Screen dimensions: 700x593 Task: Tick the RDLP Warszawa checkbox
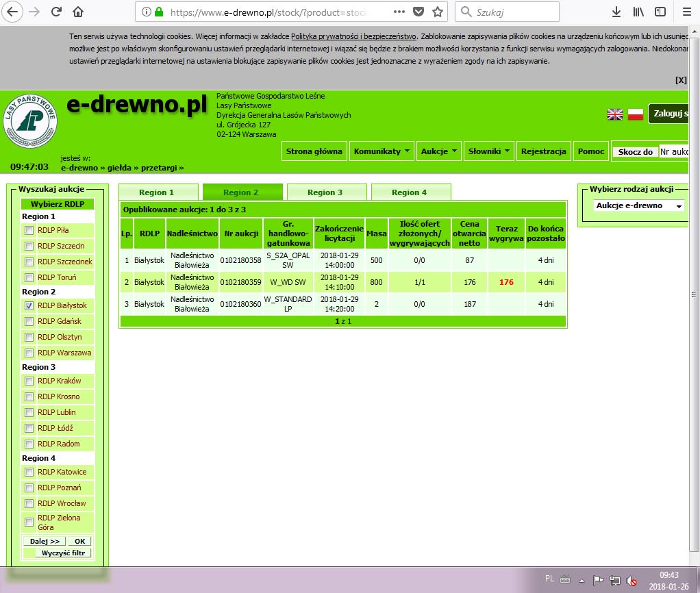pyautogui.click(x=29, y=353)
